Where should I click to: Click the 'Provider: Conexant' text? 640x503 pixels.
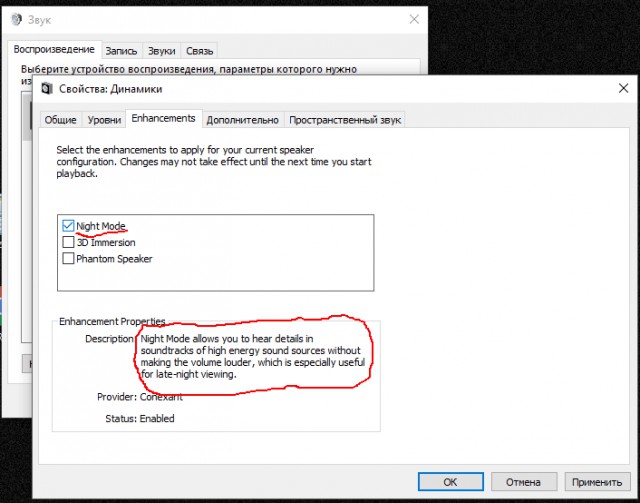click(140, 397)
